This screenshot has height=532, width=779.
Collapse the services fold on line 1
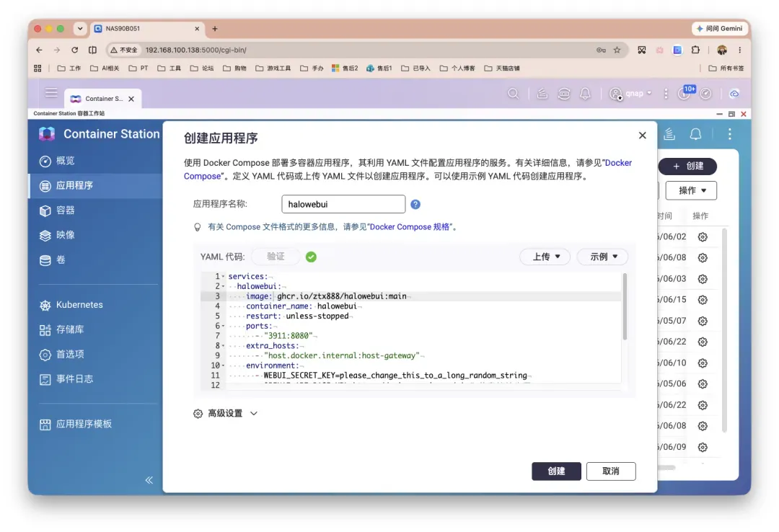pyautogui.click(x=223, y=277)
